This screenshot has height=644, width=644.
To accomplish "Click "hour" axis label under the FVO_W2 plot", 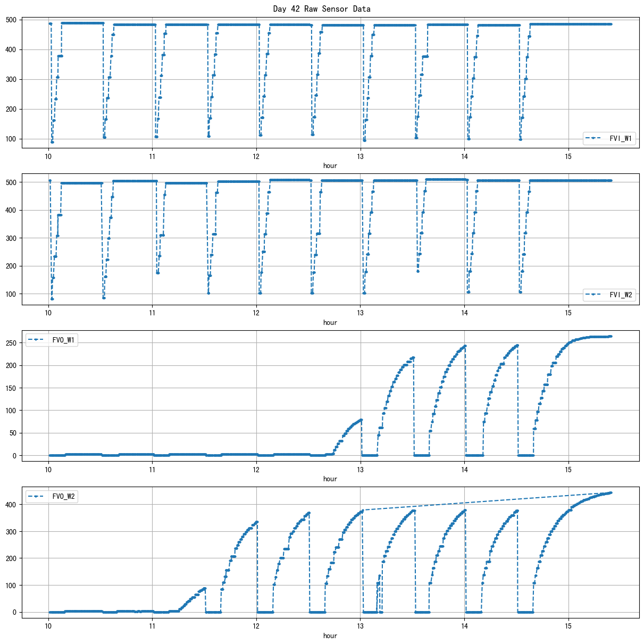I will click(x=330, y=635).
